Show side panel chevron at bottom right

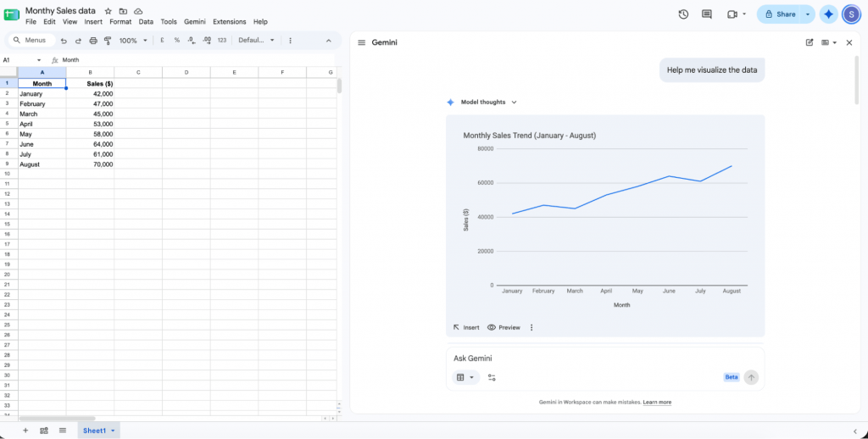pyautogui.click(x=855, y=431)
